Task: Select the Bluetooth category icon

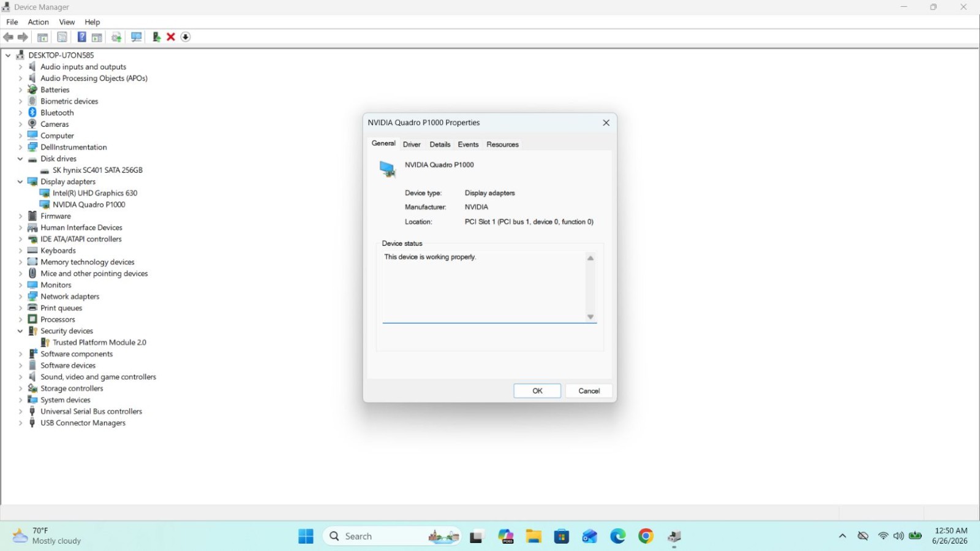Action: (32, 113)
